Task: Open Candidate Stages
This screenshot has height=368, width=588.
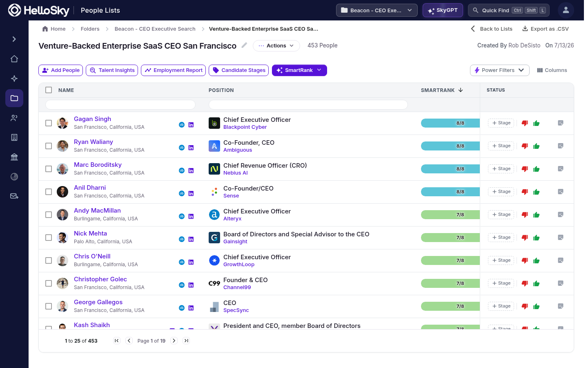Action: click(238, 70)
